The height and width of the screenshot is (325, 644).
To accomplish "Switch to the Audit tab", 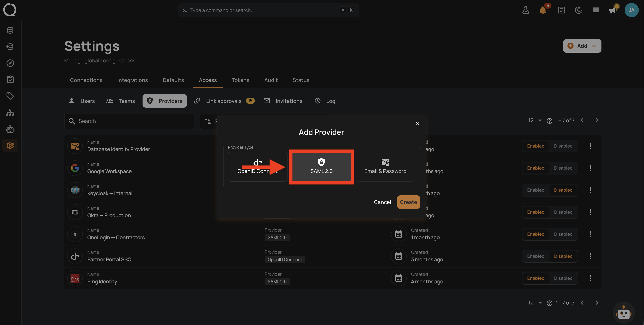I will click(271, 80).
